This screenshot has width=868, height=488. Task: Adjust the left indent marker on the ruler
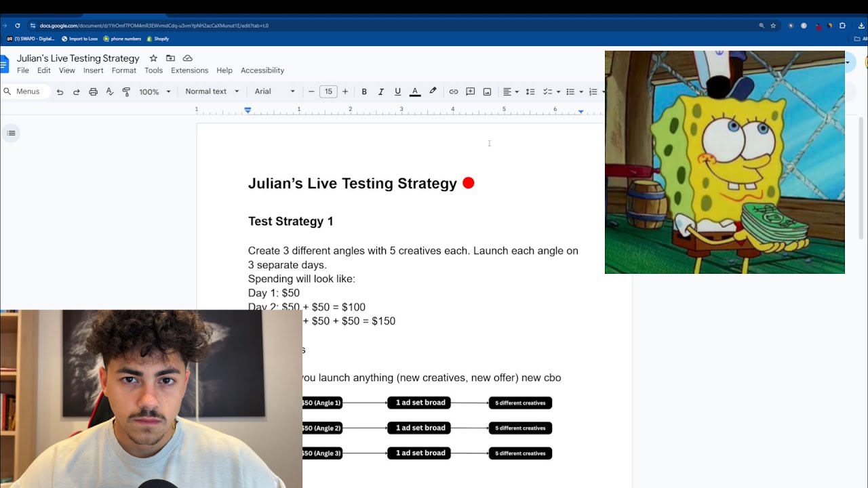[x=248, y=110]
